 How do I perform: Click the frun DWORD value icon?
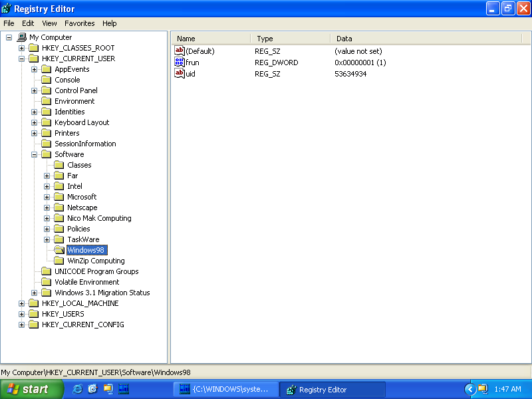coord(179,62)
